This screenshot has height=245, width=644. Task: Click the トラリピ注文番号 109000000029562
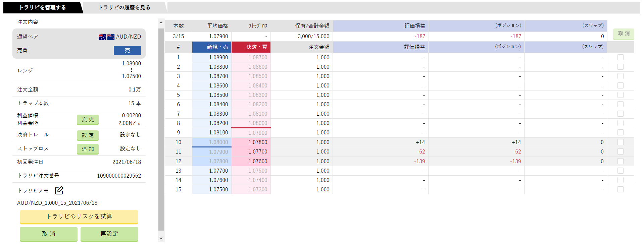[119, 176]
